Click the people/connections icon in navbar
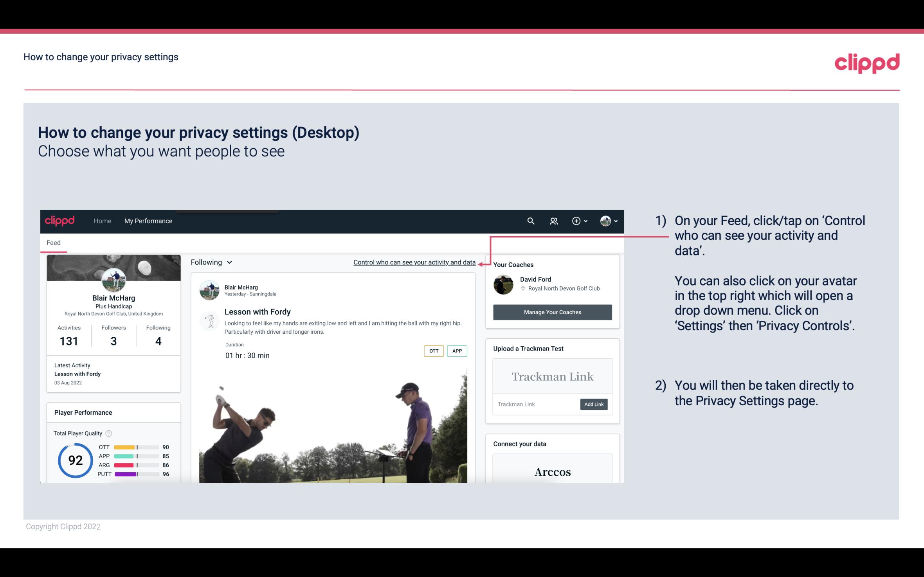 tap(554, 221)
